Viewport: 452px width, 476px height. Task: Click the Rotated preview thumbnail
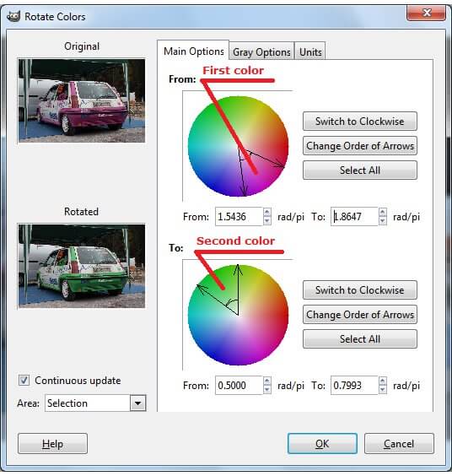coord(81,266)
